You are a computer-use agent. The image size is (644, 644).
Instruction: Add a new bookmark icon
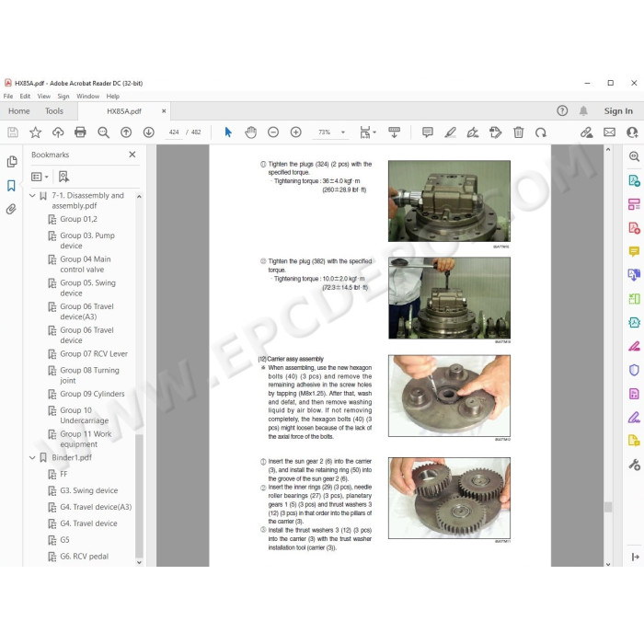click(63, 177)
